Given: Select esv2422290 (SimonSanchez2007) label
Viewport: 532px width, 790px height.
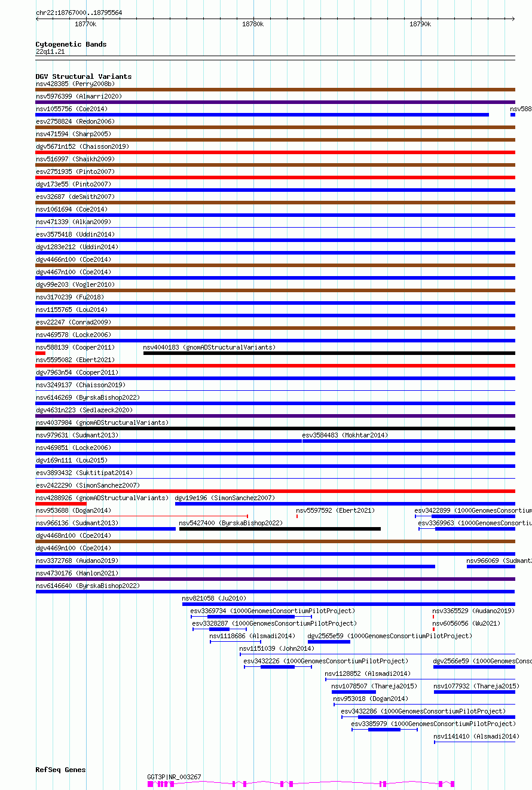Looking at the screenshot, I should pos(88,485).
